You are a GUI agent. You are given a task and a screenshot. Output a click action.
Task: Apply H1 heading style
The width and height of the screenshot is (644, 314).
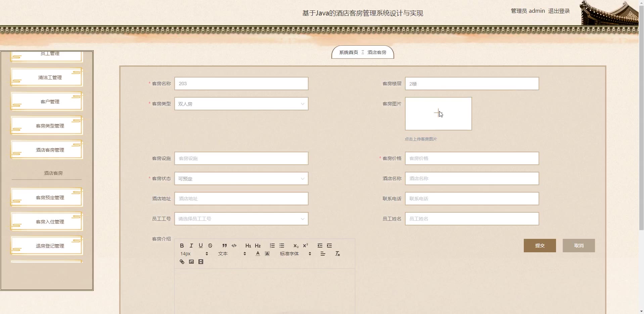(248, 246)
